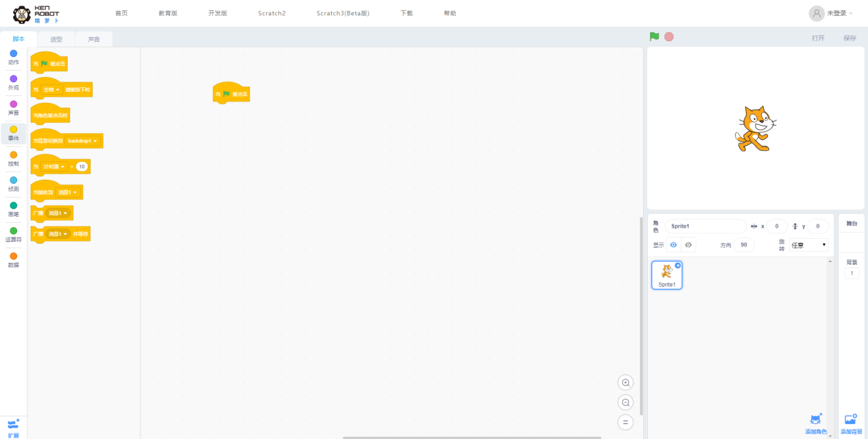Click the sprite y position field
868x439 pixels.
click(x=818, y=226)
